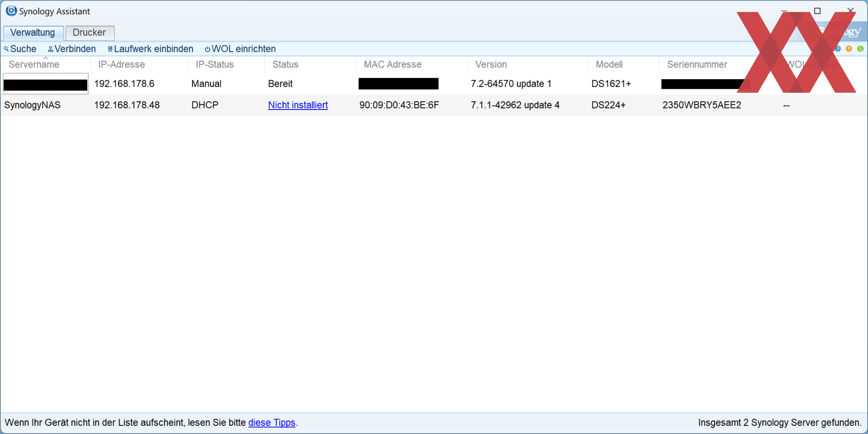Open the Nicht installiert link
Viewport: 868px width, 434px height.
(298, 105)
